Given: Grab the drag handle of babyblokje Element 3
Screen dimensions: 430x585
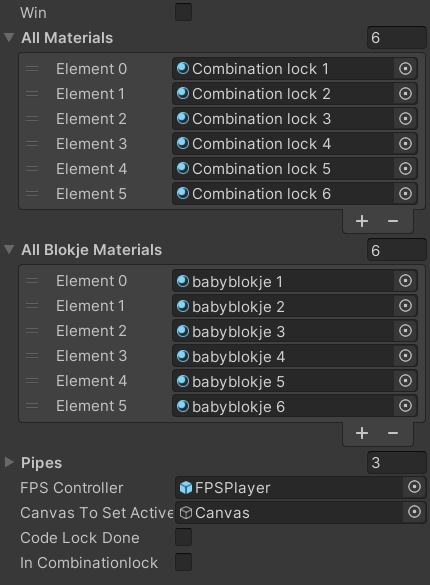Looking at the screenshot, I should point(32,356).
